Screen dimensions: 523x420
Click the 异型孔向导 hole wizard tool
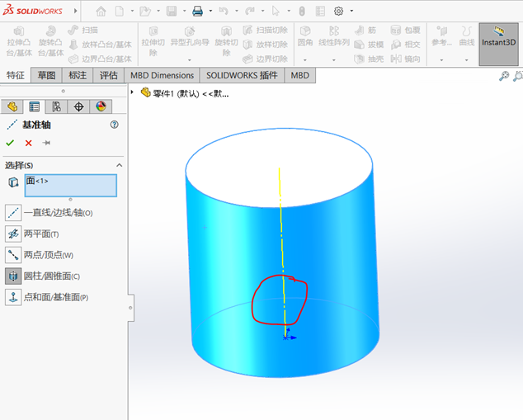[x=190, y=37]
